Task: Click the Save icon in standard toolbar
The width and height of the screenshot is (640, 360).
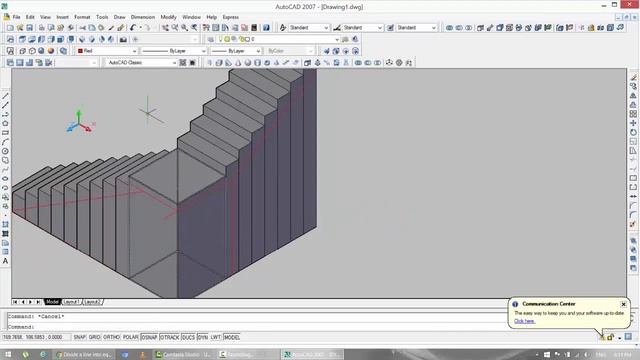Action: 29,28
